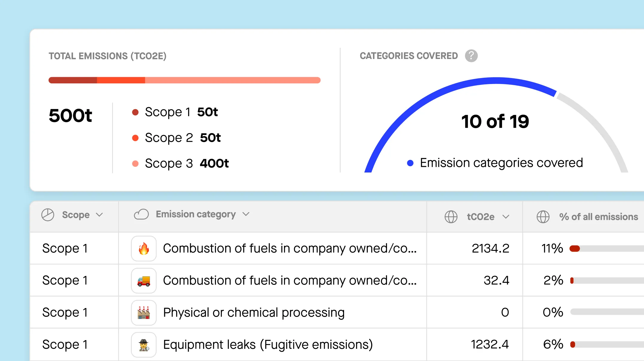This screenshot has width=644, height=361.
Task: Click the cloud icon beside Emission category
Action: [x=141, y=214]
